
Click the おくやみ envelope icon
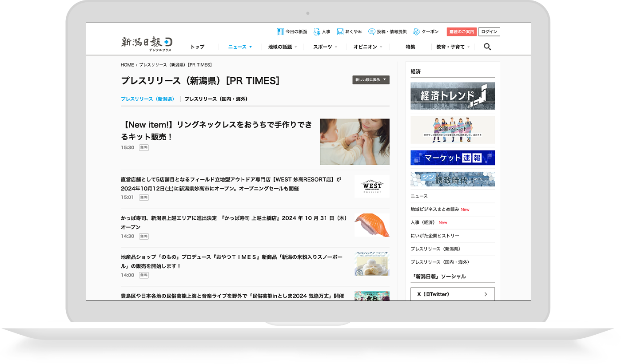(340, 32)
